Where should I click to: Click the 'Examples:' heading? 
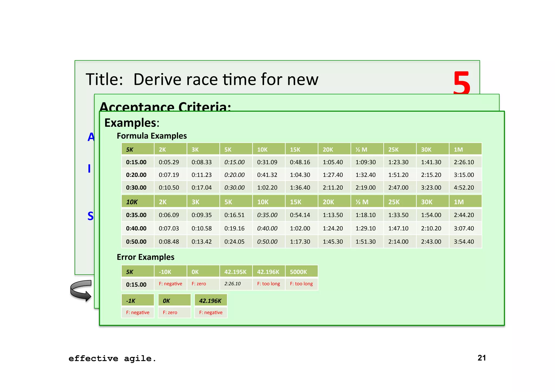(x=132, y=123)
